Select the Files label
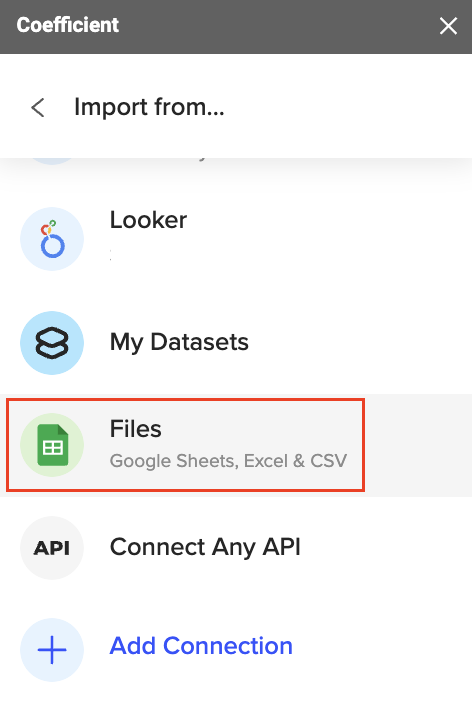 [x=135, y=429]
